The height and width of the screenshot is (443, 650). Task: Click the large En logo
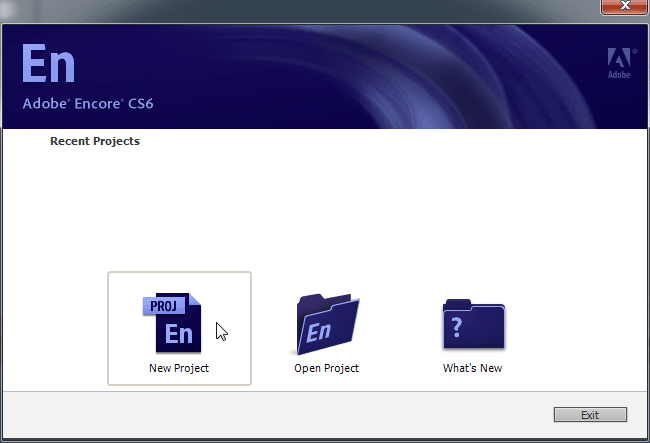tap(49, 63)
